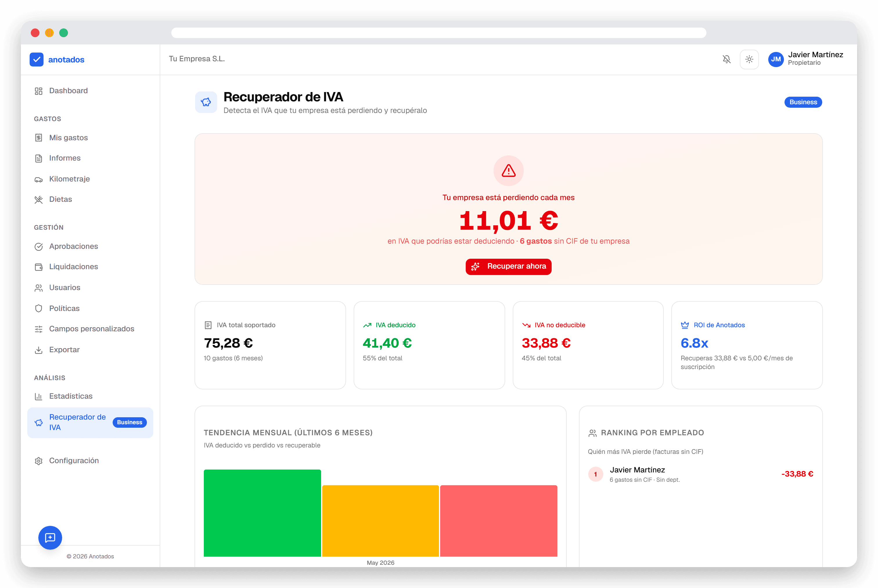This screenshot has width=878, height=588.
Task: Click the downward trend icon on IVA no deducible card
Action: 526,325
